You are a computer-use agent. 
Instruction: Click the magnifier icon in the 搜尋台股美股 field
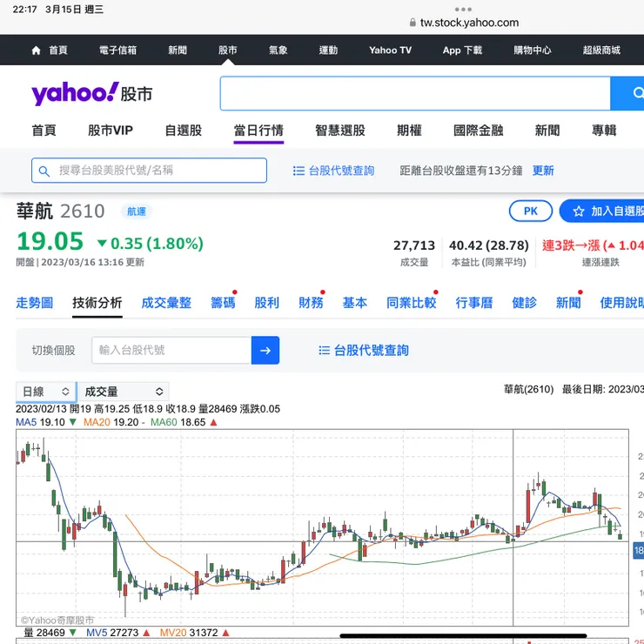pos(44,171)
